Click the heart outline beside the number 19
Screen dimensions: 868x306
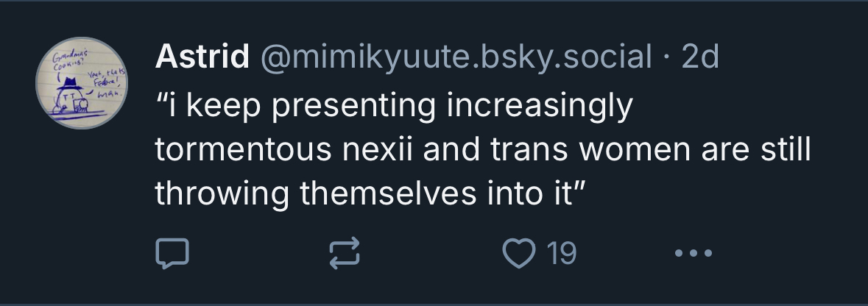[x=519, y=254]
